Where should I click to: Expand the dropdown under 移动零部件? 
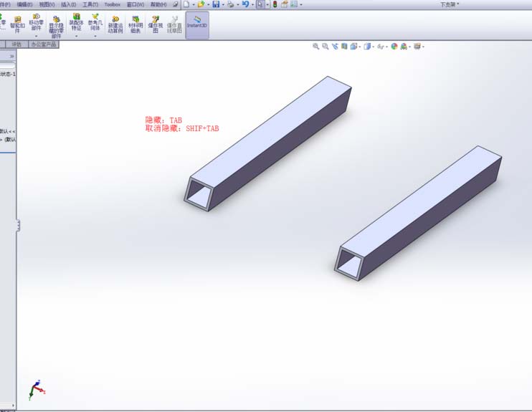(37, 36)
